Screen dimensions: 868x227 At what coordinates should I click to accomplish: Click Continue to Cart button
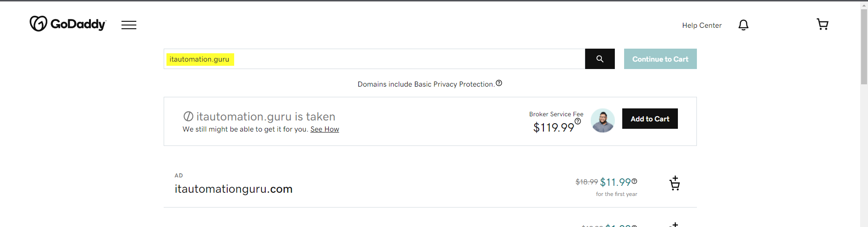click(660, 59)
